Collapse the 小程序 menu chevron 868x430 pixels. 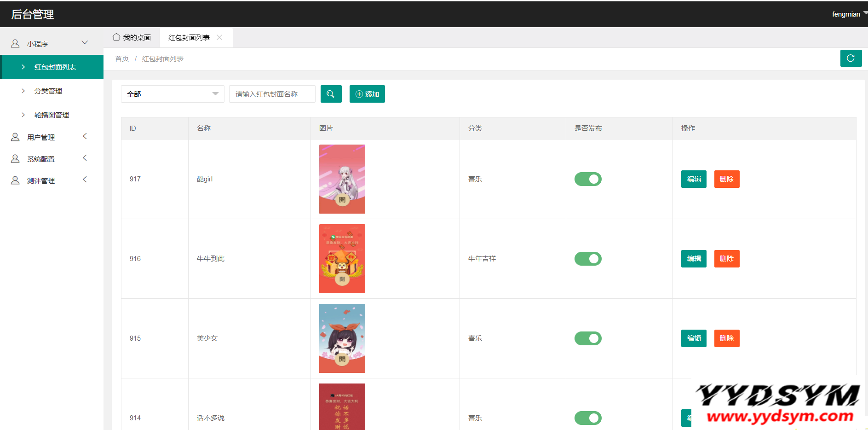point(85,43)
